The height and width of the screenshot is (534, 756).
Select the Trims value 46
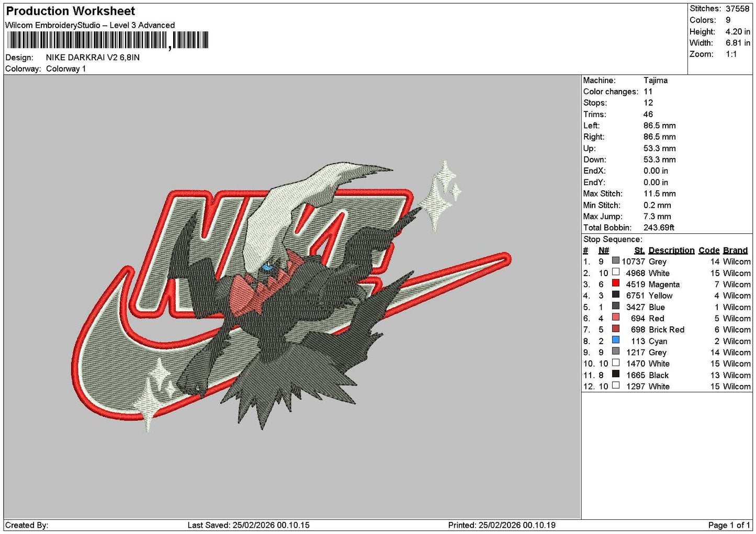tap(648, 115)
